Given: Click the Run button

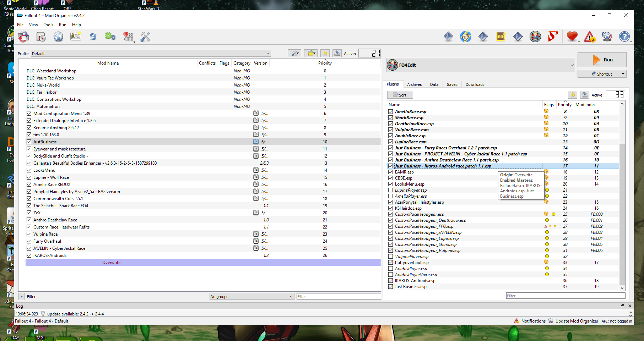Looking at the screenshot, I should tap(602, 60).
